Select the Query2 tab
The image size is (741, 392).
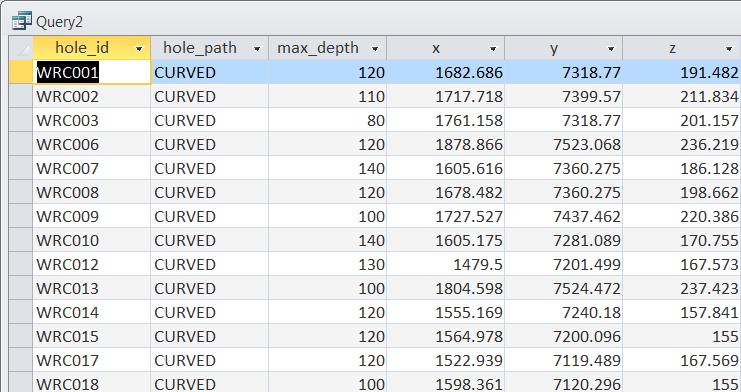pyautogui.click(x=59, y=22)
